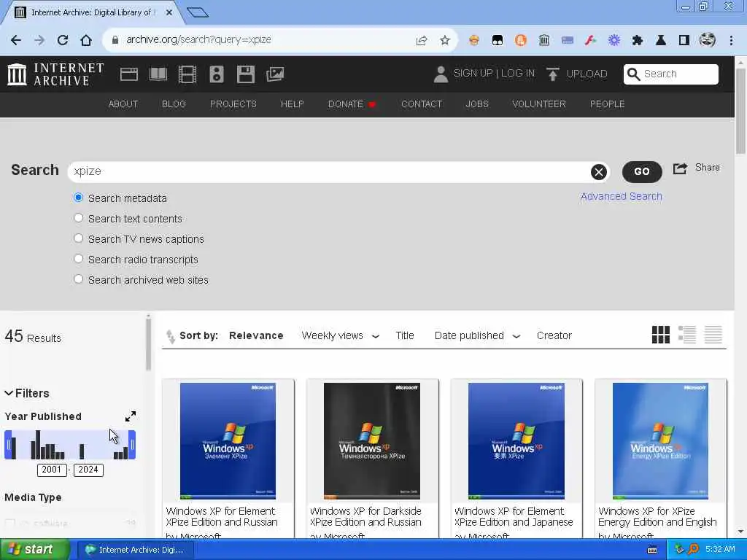
Task: Collapse the Filters section
Action: click(27, 393)
